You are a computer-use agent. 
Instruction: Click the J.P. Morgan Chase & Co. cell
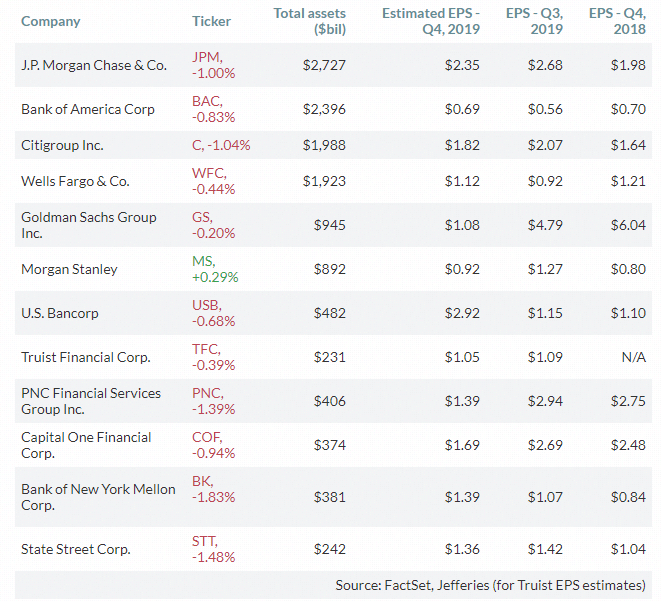[x=94, y=65]
